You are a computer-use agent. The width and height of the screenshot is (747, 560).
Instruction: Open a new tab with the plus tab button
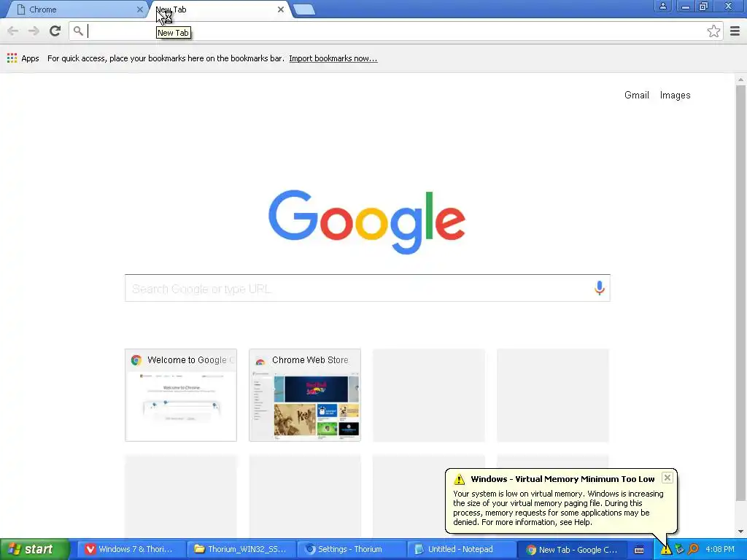coord(304,9)
